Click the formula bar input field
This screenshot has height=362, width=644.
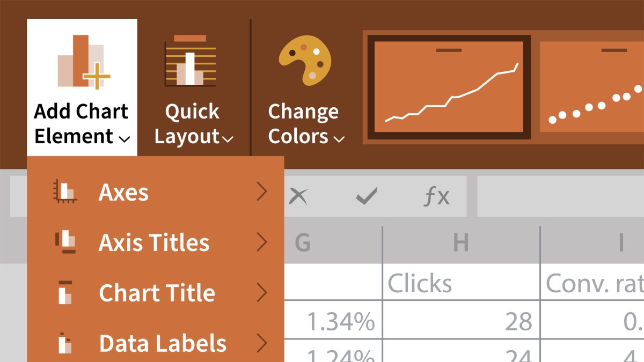coord(560,197)
